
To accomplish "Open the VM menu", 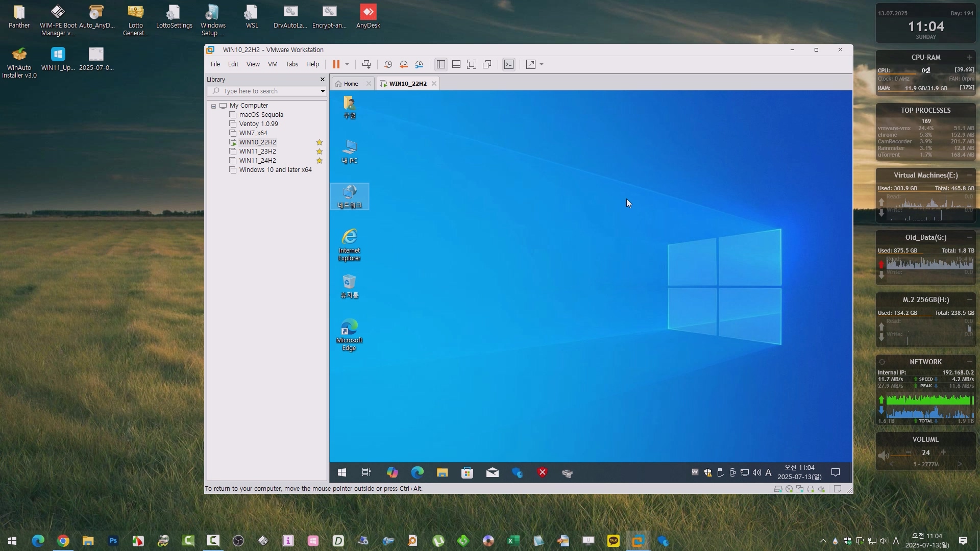I will pyautogui.click(x=273, y=64).
